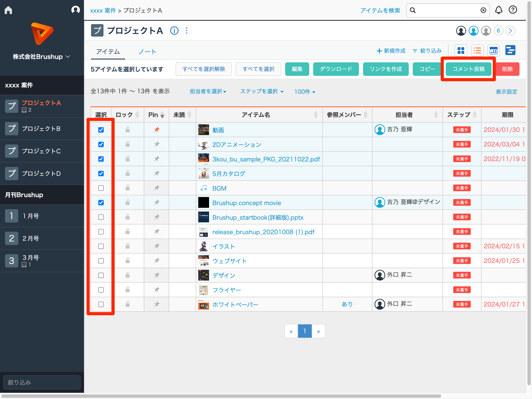Screen dimensions: 532x399
Task: Clear the search box with X icon
Action: [x=483, y=10]
